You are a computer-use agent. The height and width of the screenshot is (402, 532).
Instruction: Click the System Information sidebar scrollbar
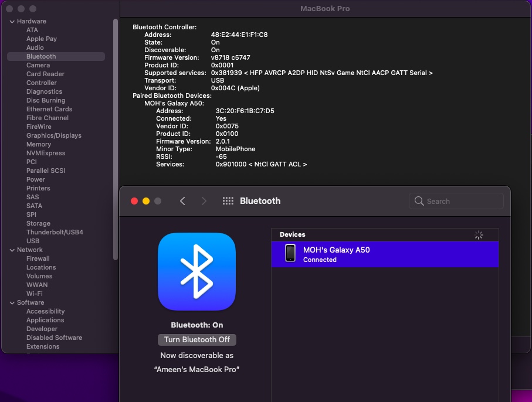click(x=116, y=139)
